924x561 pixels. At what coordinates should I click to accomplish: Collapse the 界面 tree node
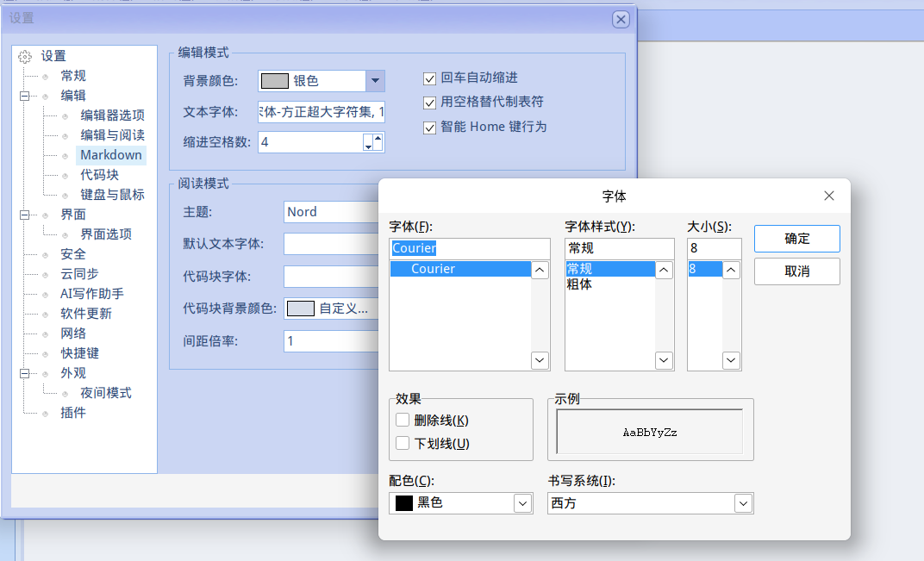[x=24, y=215]
